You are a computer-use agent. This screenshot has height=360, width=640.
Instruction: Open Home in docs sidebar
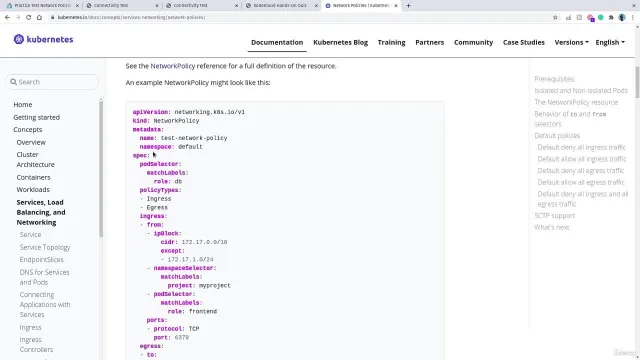(22, 104)
